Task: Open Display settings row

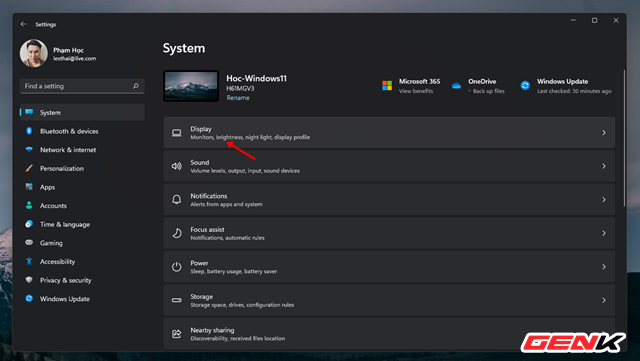Action: coord(389,132)
